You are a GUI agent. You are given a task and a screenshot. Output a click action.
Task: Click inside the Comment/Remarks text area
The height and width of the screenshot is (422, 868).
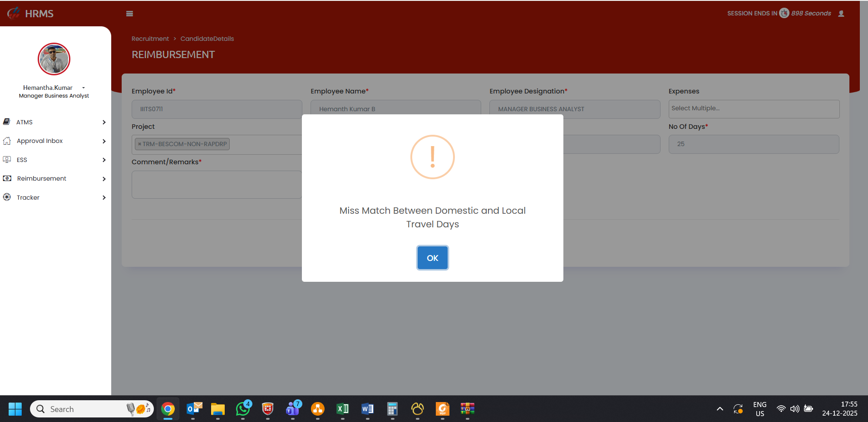coord(217,185)
